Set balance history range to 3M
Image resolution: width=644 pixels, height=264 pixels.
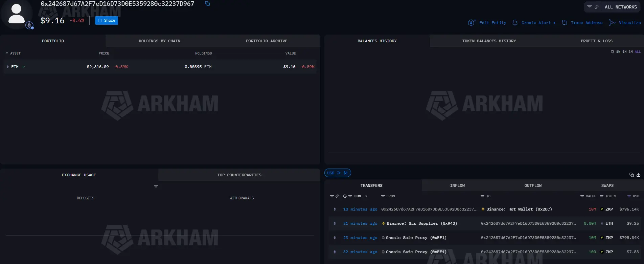tap(630, 52)
